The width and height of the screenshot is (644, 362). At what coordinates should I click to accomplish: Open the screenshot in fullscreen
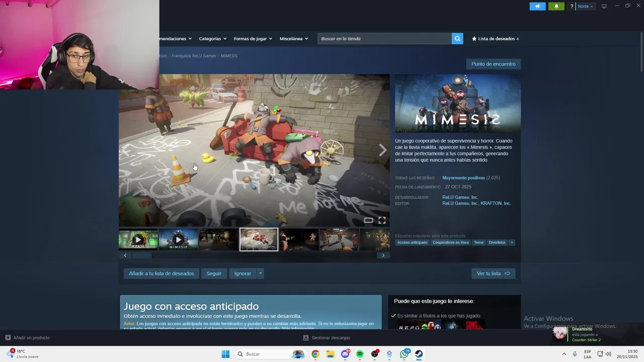pyautogui.click(x=382, y=220)
